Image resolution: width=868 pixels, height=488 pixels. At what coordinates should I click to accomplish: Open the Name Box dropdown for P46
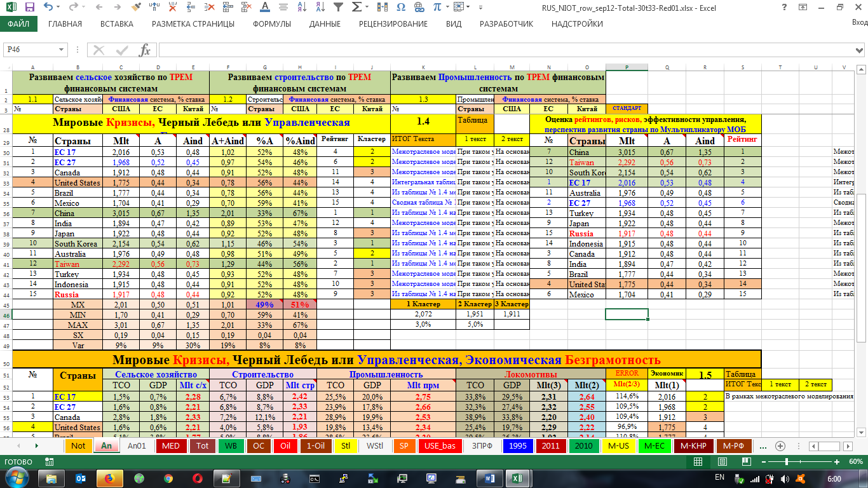(62, 50)
